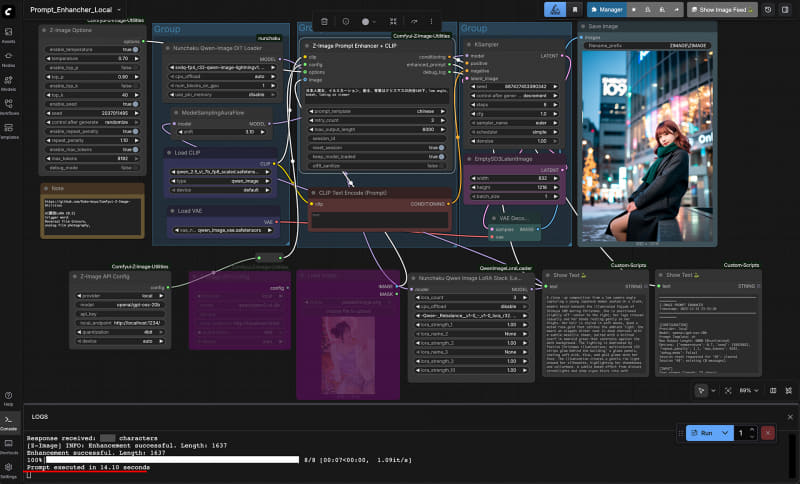Select the LOGS tab
Screen dimensions: 800x484
pyautogui.click(x=40, y=417)
